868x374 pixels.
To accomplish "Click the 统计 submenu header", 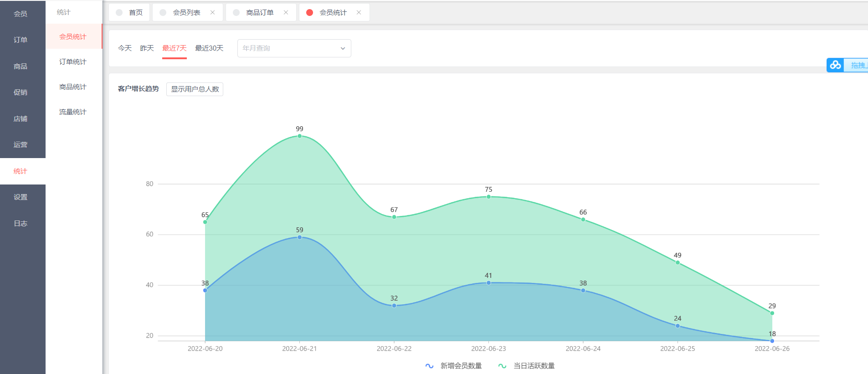I will pos(64,12).
